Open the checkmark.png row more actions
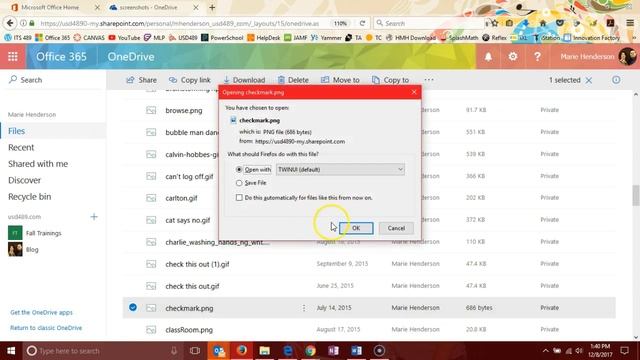The height and width of the screenshot is (360, 640). tap(304, 308)
